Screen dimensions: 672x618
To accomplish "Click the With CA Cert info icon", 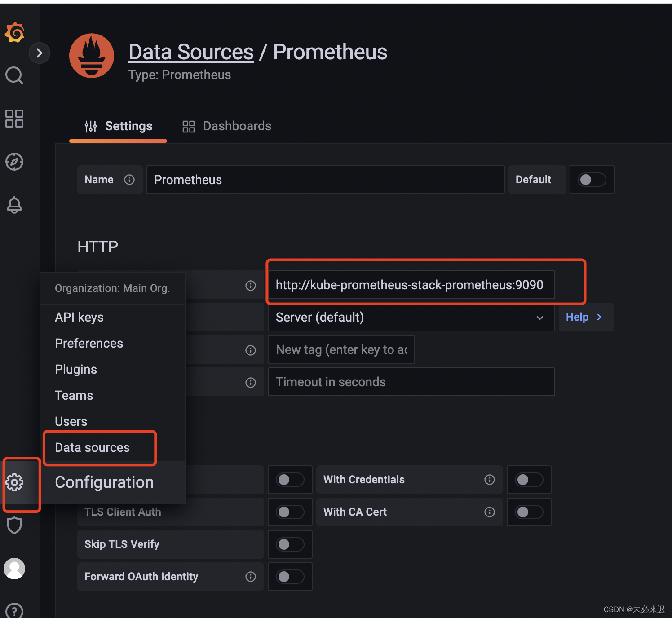I will [x=490, y=512].
